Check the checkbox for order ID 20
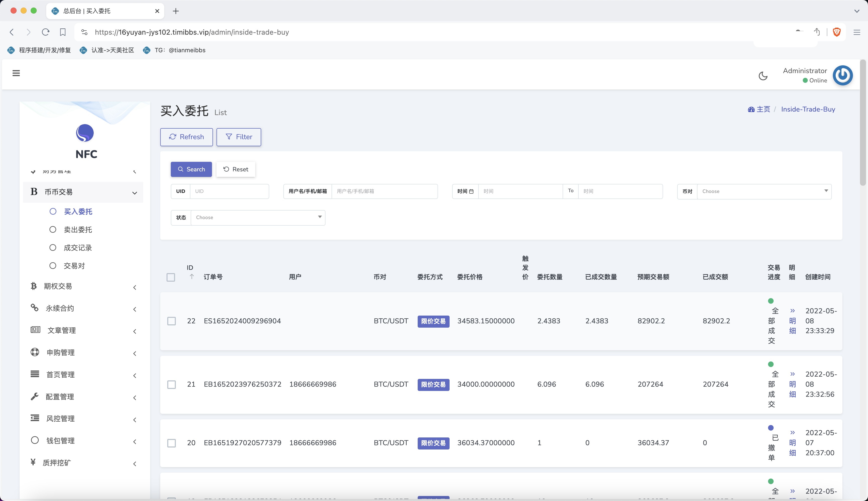The image size is (868, 501). (x=171, y=442)
